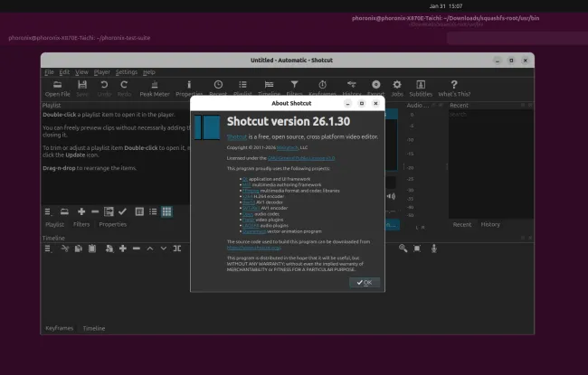Click the Timeline record audio microphone icon

434,248
